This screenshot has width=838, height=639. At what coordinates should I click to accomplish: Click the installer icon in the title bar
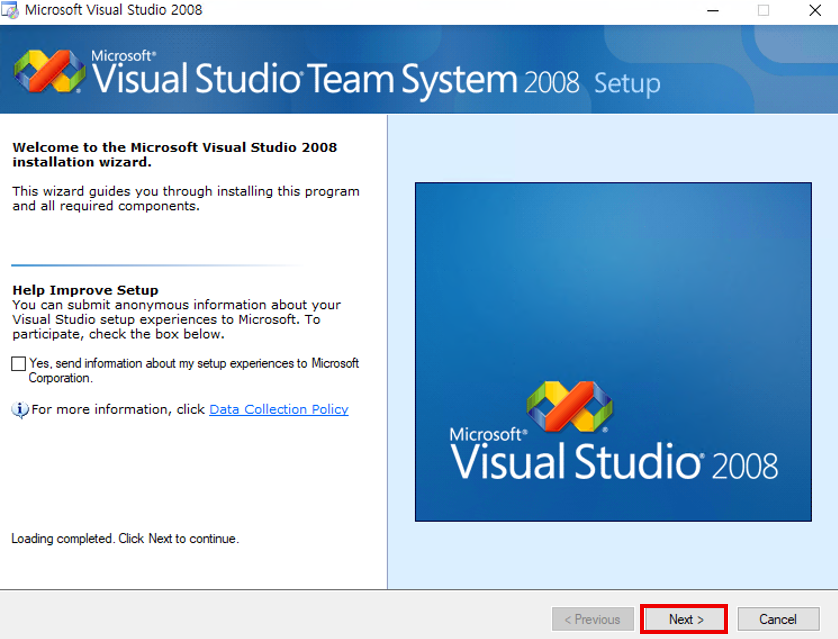(x=11, y=11)
